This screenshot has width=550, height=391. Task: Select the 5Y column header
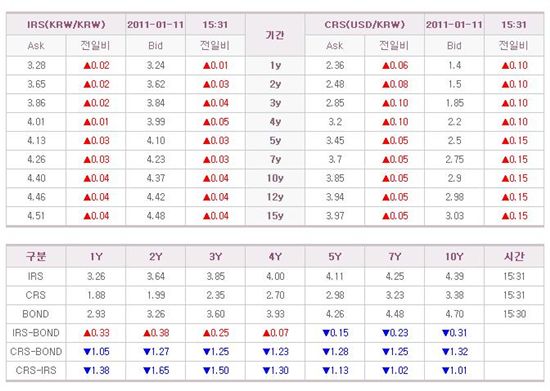pyautogui.click(x=335, y=257)
